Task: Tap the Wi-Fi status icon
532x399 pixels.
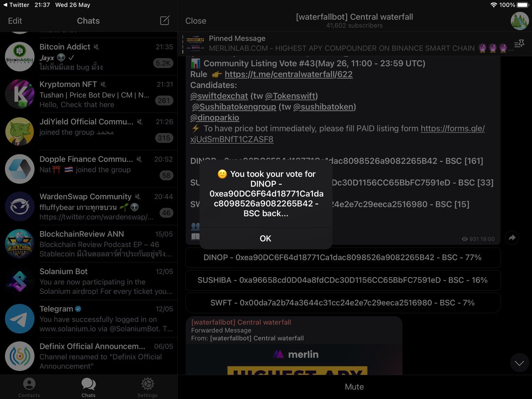Action: click(x=494, y=5)
